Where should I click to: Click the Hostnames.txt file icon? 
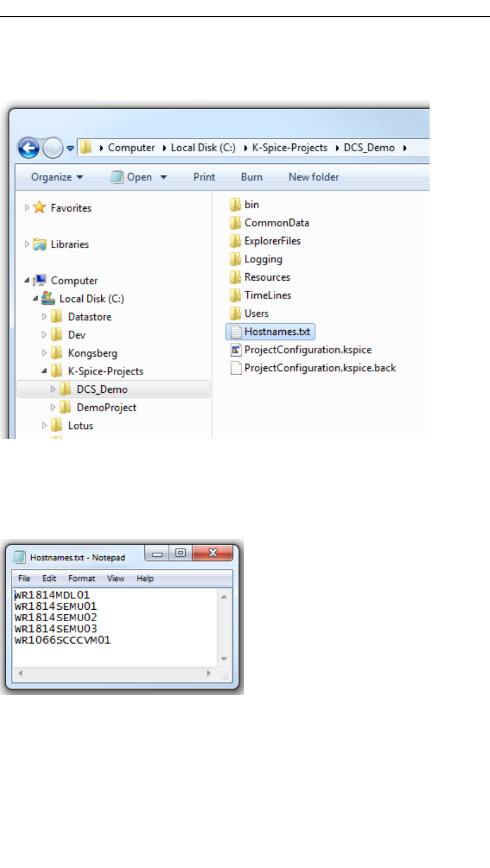[x=236, y=331]
